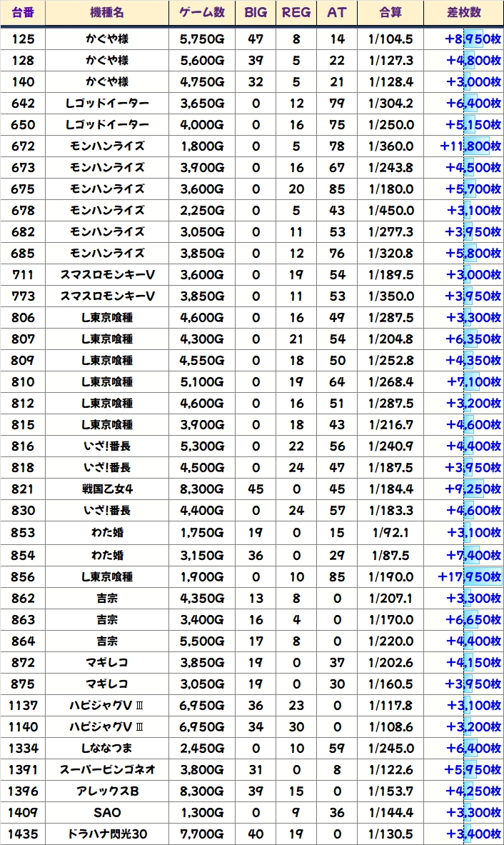The height and width of the screenshot is (845, 504).
Task: Select the +8,950枚 difference value
Action: [473, 39]
